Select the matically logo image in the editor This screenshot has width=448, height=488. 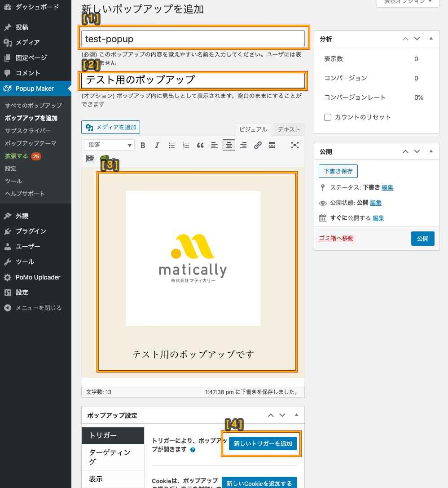click(193, 258)
